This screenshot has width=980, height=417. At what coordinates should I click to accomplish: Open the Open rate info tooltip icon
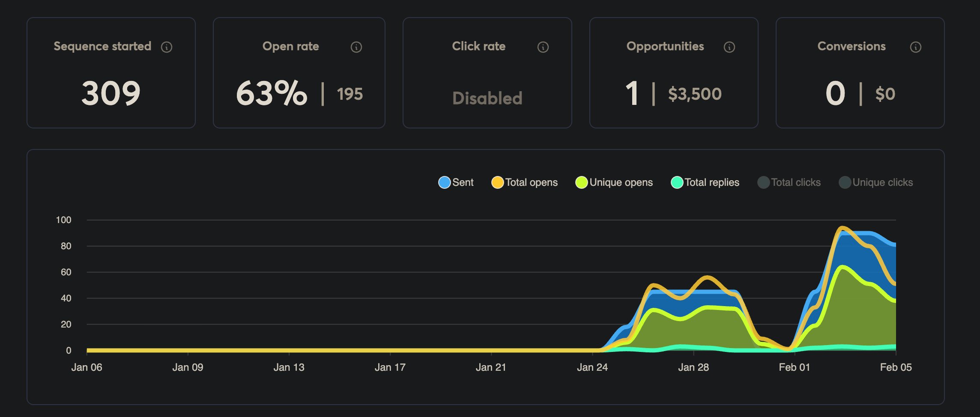(356, 47)
